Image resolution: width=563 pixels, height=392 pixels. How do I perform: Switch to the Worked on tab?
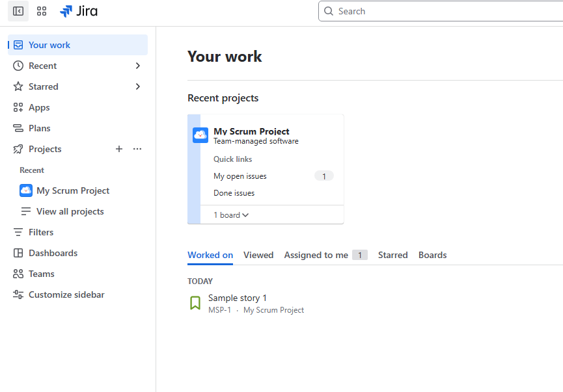pos(210,255)
